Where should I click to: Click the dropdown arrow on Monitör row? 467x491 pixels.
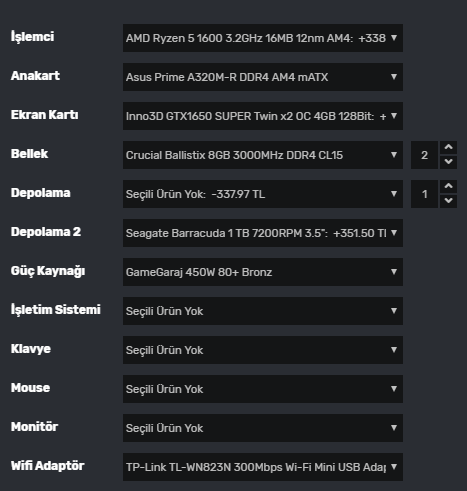point(394,428)
